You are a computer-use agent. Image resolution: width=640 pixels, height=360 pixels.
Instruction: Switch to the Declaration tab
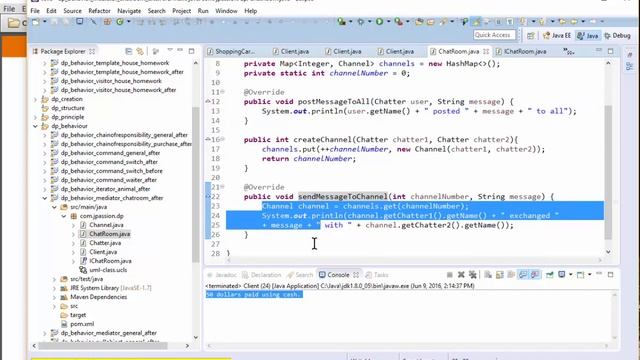tap(262, 275)
